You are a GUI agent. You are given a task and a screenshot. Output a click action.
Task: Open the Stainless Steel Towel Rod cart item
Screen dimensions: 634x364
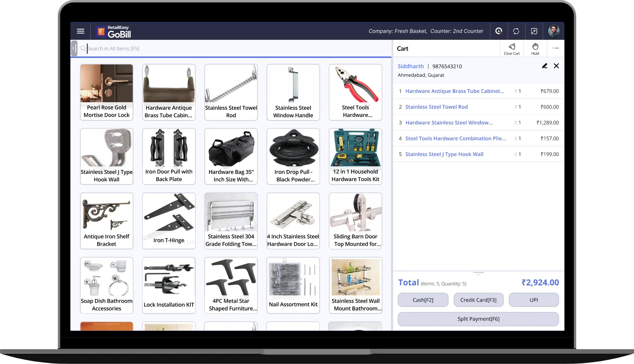point(436,107)
